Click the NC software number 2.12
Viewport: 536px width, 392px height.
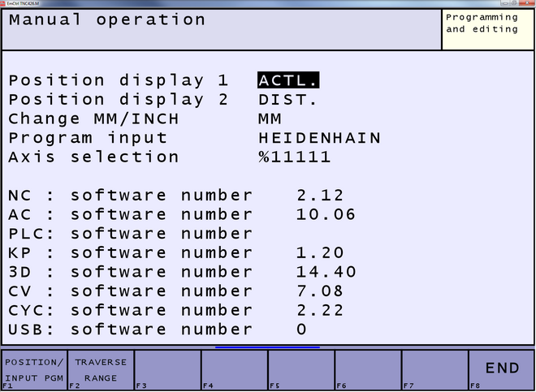click(320, 196)
